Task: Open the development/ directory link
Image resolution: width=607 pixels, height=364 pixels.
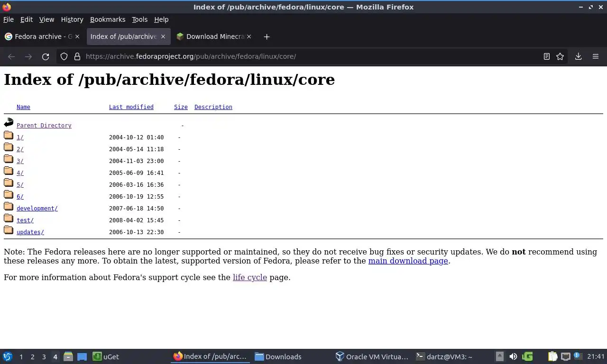Action: point(37,209)
